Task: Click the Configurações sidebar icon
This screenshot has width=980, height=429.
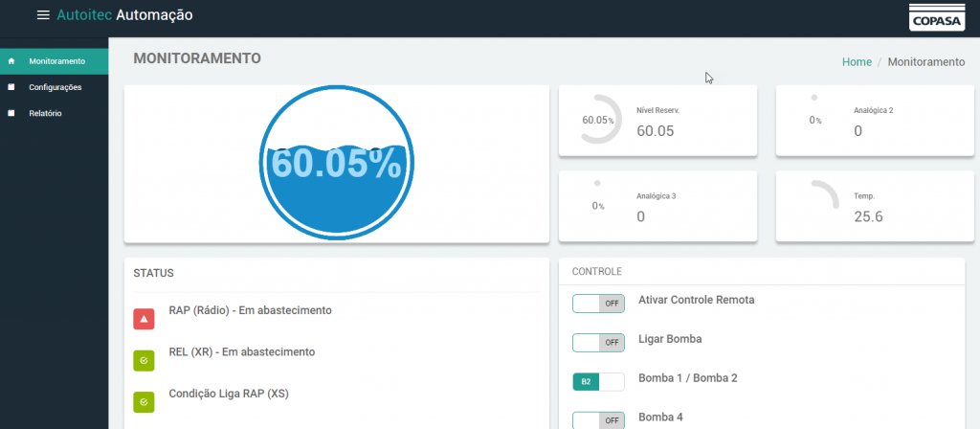Action: tap(11, 87)
